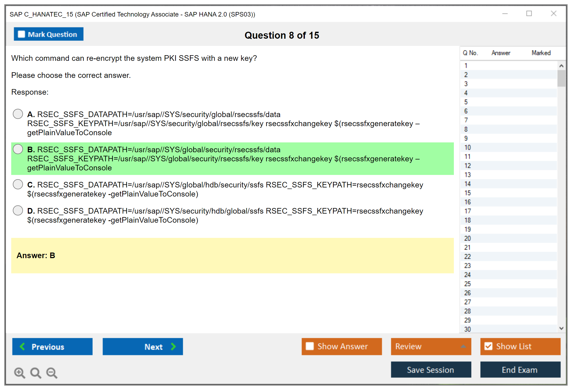This screenshot has width=574, height=392.
Task: Click the green arrow on Next button
Action: pyautogui.click(x=174, y=346)
